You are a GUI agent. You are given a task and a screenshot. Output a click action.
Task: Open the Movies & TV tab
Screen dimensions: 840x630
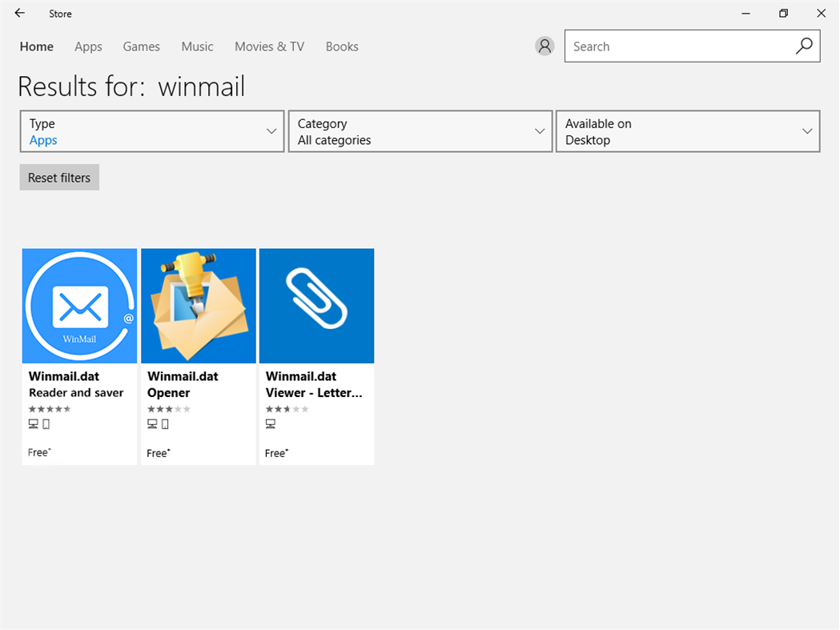(269, 46)
